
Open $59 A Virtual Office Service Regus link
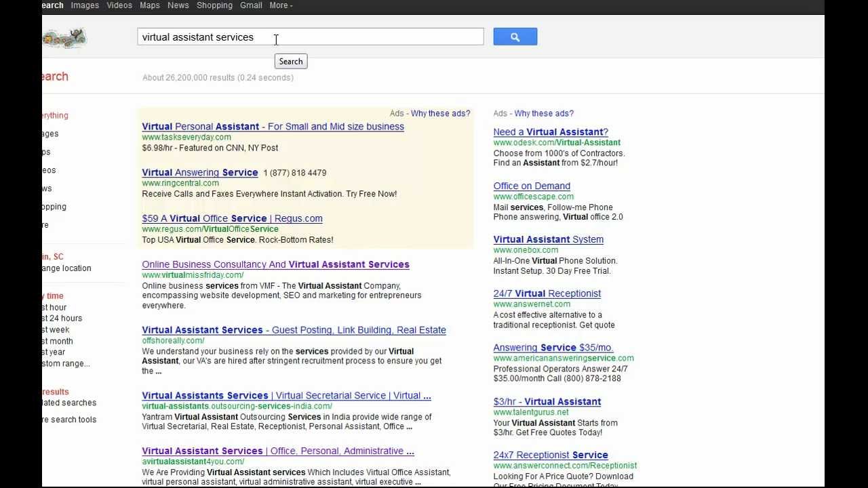232,218
